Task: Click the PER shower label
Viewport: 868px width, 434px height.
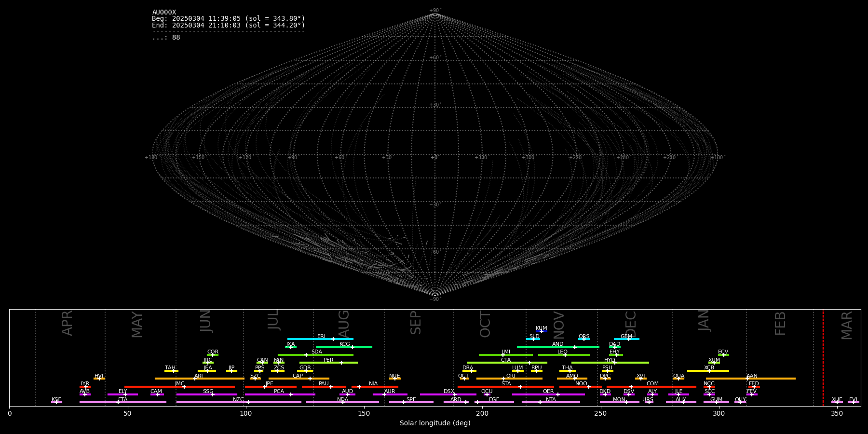Action: pyautogui.click(x=328, y=360)
